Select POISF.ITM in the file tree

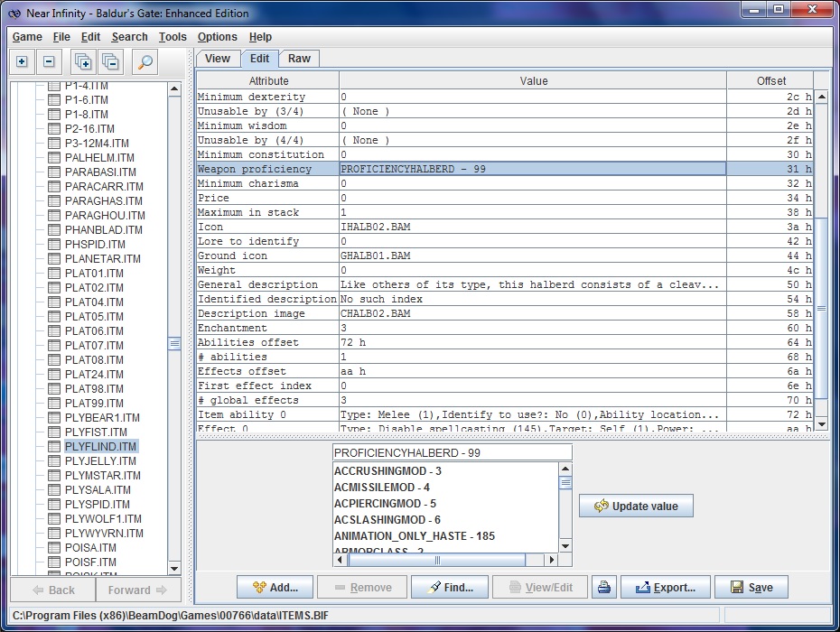(x=90, y=562)
